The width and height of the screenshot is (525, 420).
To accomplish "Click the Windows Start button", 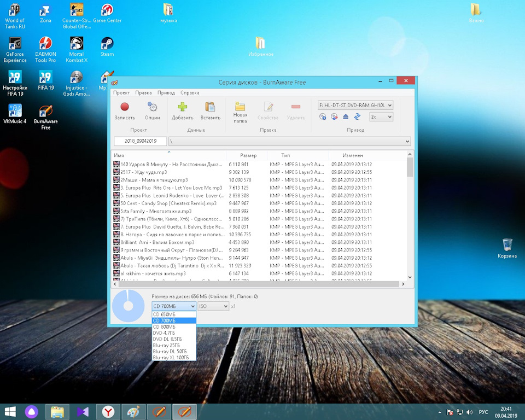I will (x=10, y=412).
